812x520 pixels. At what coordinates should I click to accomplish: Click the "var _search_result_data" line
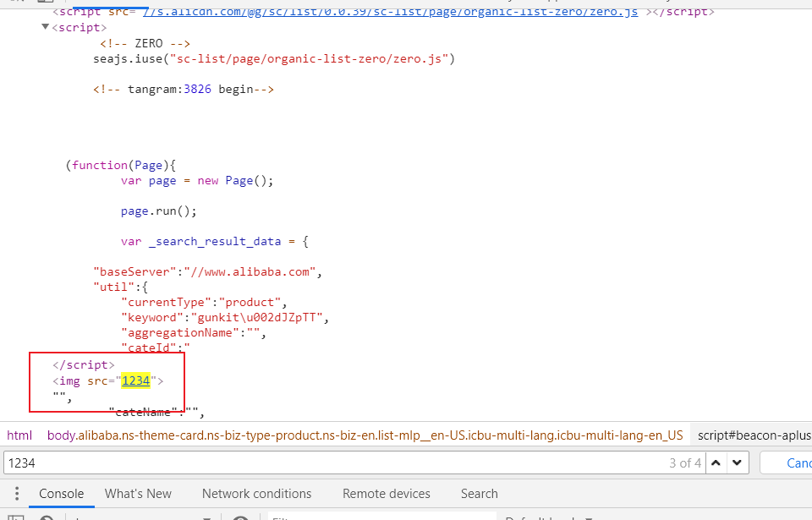tap(214, 241)
